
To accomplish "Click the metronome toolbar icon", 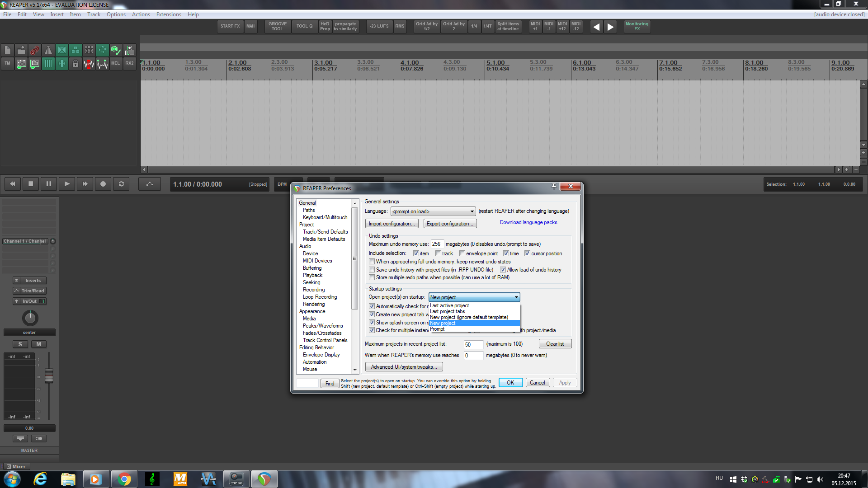I will point(48,50).
